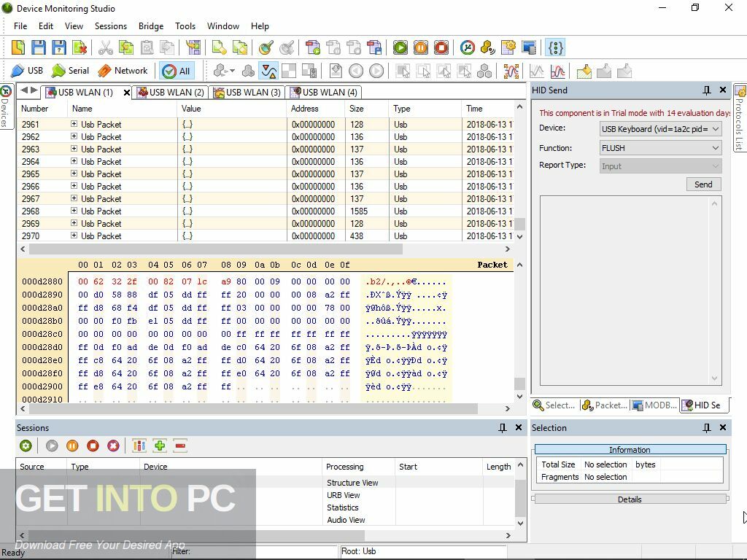The width and height of the screenshot is (747, 560).
Task: Click the curly braces structure icon
Action: 555,47
